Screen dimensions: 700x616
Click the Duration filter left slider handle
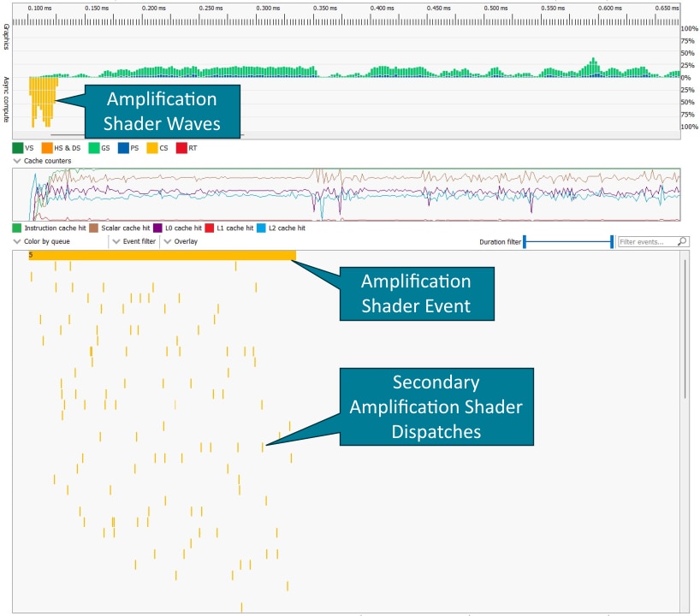524,242
